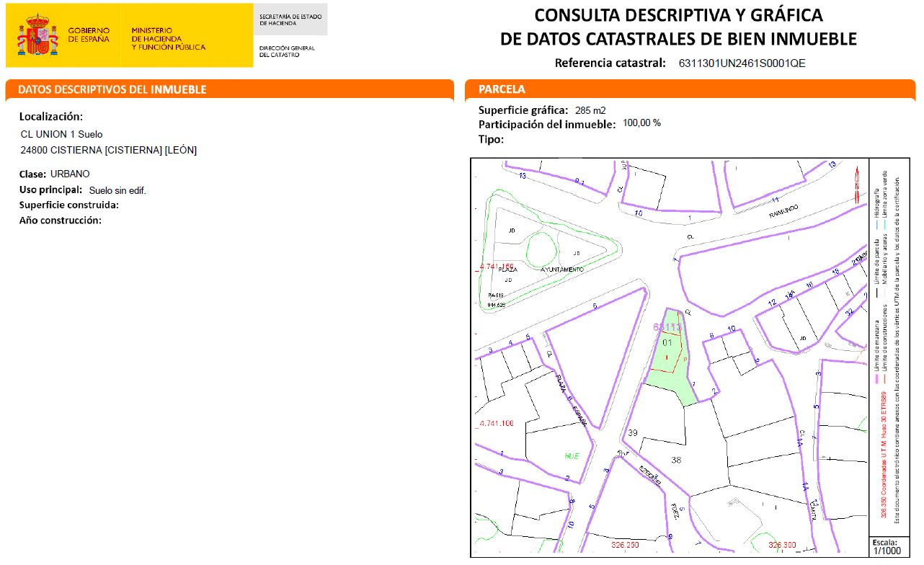Viewport: 924px width, 565px height.
Task: Click parcel number 38 on the map
Action: [x=676, y=460]
